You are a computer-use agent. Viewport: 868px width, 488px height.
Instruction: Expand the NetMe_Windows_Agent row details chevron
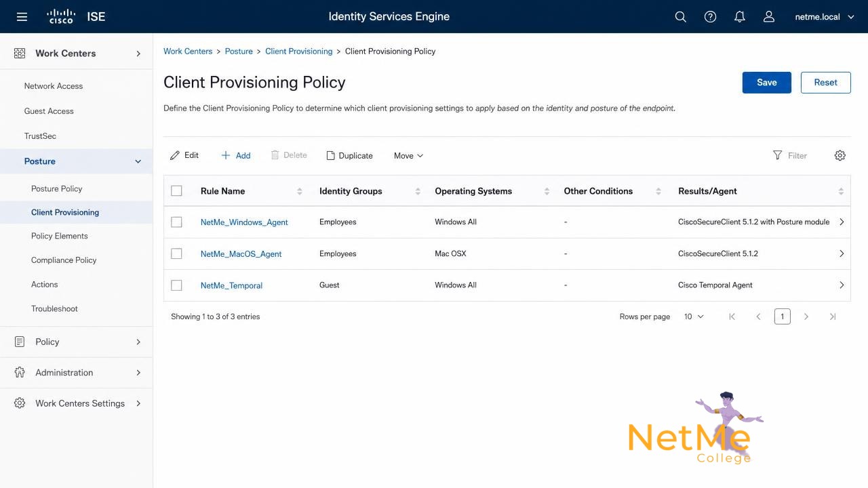coord(842,222)
